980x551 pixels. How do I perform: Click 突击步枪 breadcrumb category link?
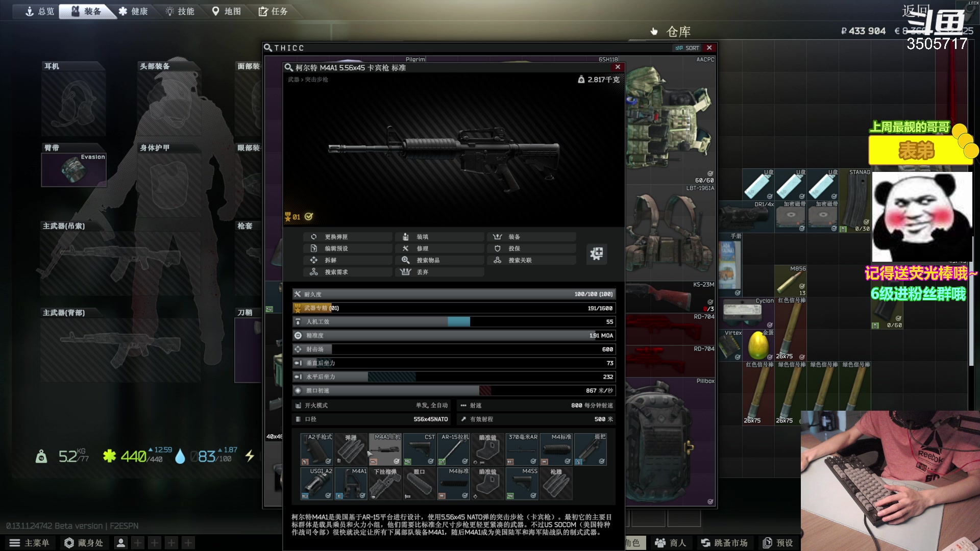(x=316, y=80)
